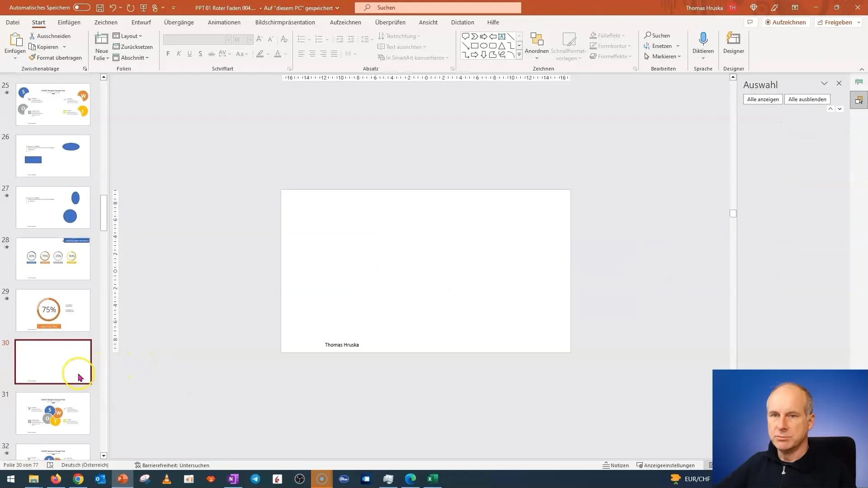Screen dimensions: 868x488
Task: Open the Animationen ribbon tab
Action: (224, 22)
